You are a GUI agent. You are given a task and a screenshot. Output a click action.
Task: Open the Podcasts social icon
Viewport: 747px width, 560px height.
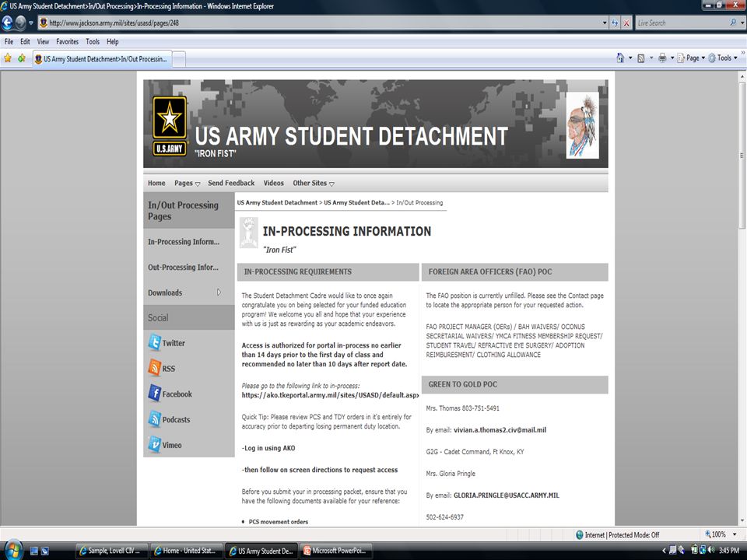click(x=154, y=419)
